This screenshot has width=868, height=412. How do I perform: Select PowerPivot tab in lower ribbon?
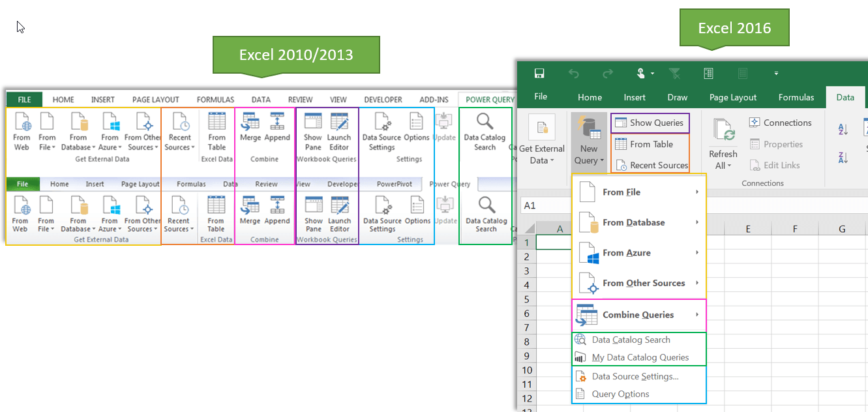point(395,184)
